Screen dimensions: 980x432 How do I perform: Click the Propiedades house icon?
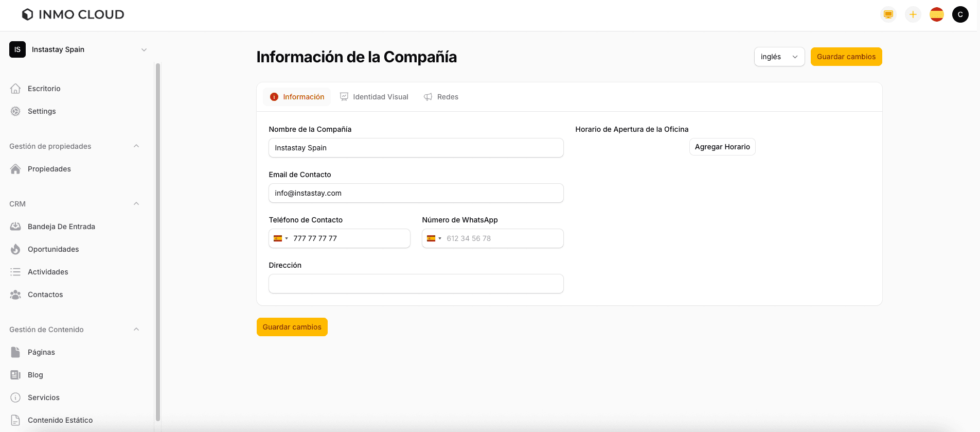click(x=15, y=169)
